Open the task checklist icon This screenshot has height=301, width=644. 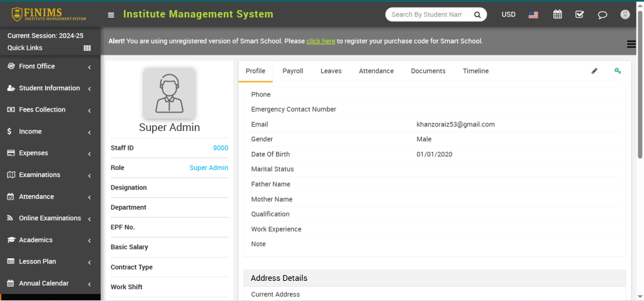pyautogui.click(x=580, y=14)
